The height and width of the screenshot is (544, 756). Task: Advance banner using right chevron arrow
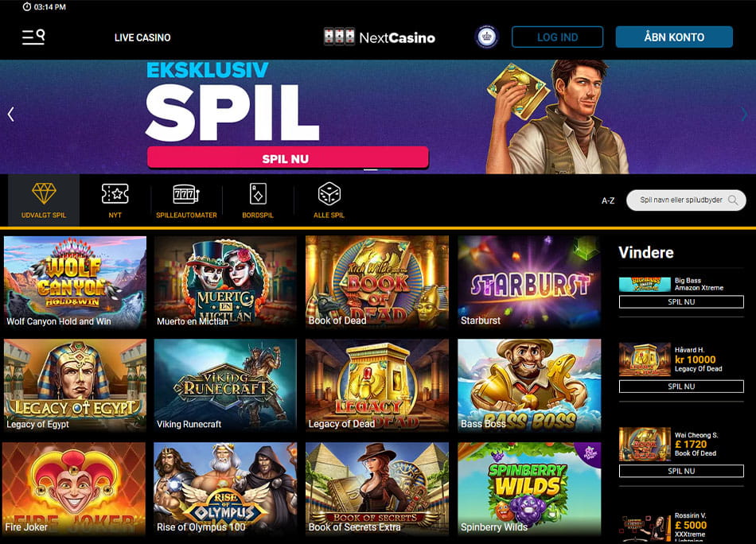[744, 115]
